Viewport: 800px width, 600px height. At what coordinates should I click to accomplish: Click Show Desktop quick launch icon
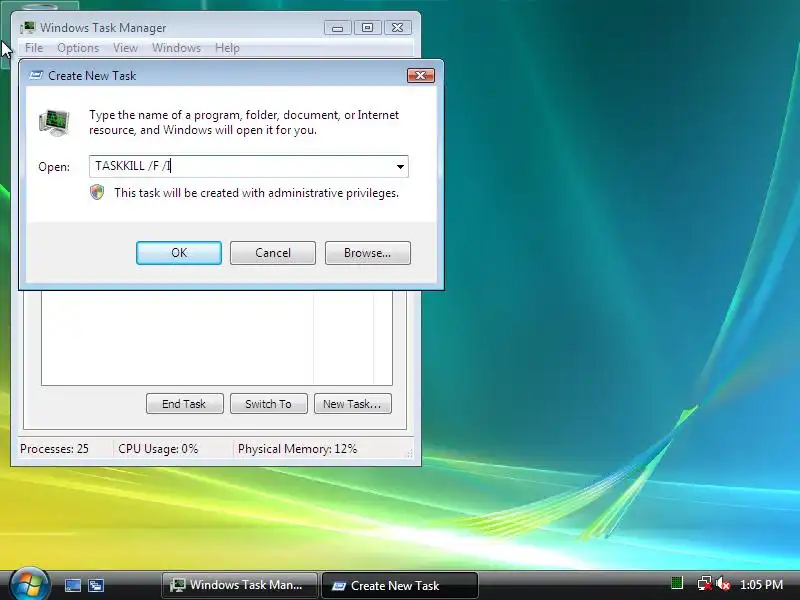pyautogui.click(x=72, y=585)
